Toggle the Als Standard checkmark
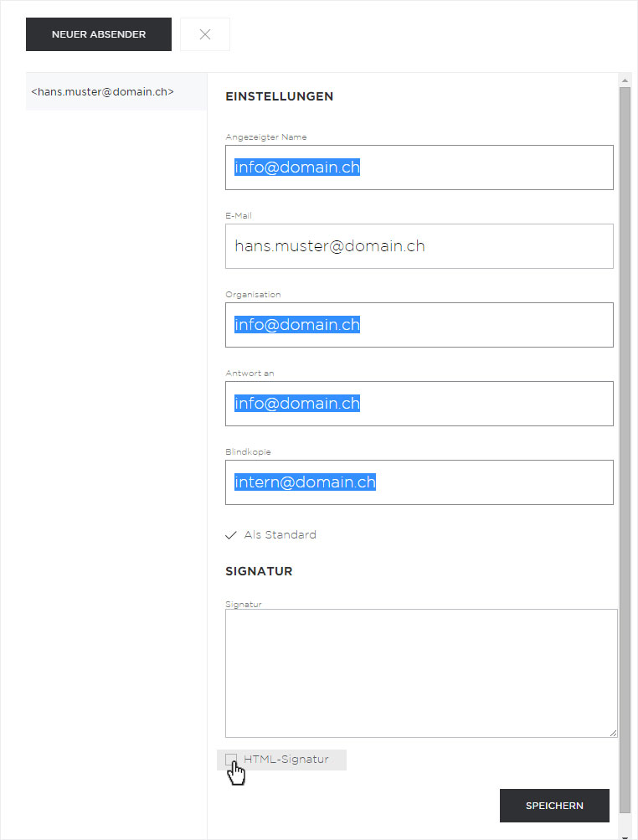This screenshot has width=638, height=840. pos(231,535)
